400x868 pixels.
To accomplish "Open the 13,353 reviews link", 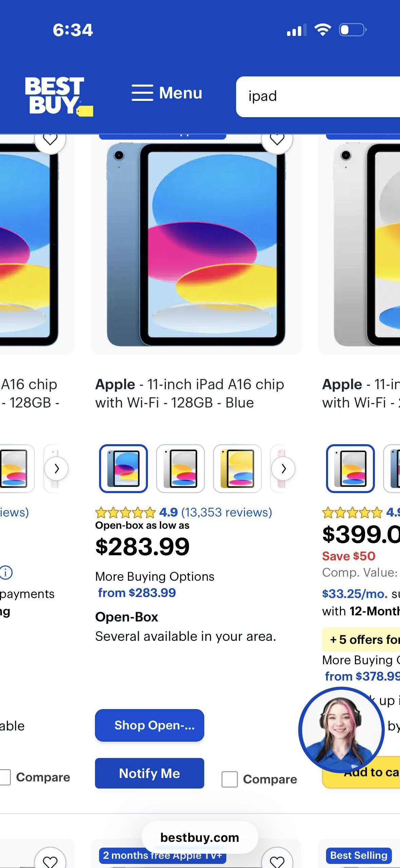I will pyautogui.click(x=227, y=512).
